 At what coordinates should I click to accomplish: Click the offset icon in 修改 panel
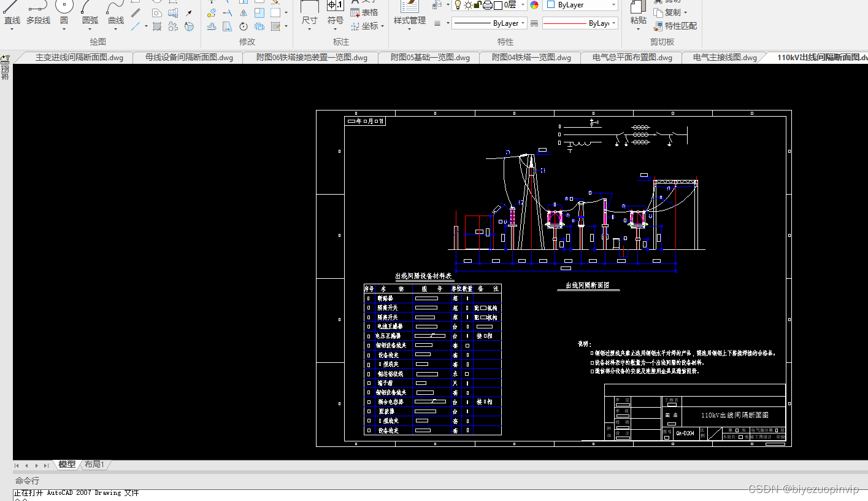pos(212,26)
